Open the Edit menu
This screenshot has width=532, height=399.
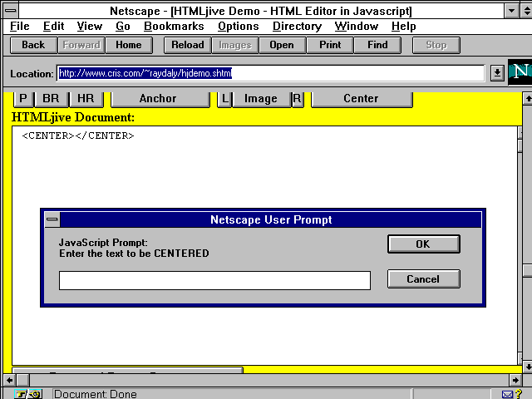point(53,27)
